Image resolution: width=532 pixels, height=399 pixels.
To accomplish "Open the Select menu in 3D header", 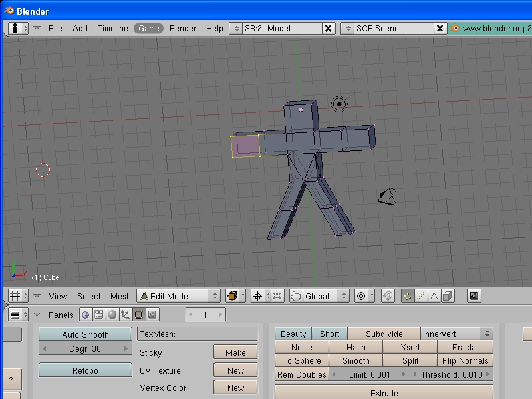I will coord(89,296).
